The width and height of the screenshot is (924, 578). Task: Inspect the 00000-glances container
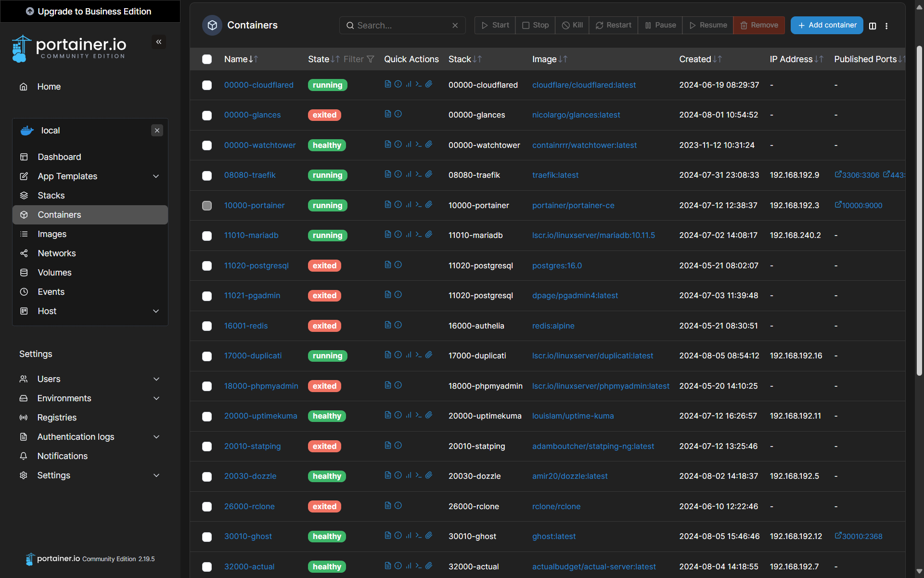[398, 114]
